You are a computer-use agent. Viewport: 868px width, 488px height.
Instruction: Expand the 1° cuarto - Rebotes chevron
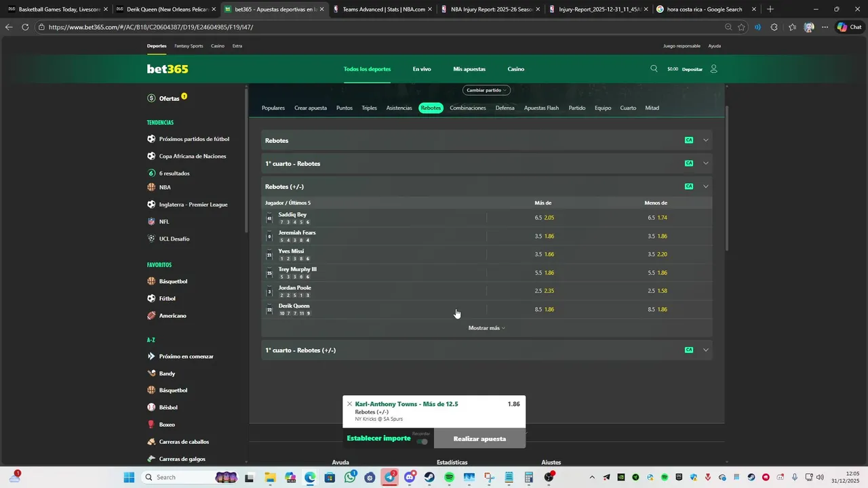coord(706,163)
